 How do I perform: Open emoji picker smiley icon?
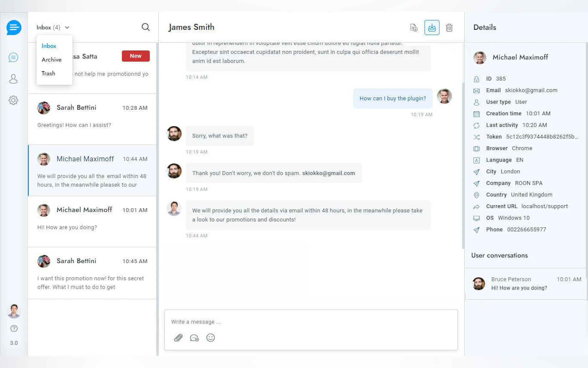point(210,338)
